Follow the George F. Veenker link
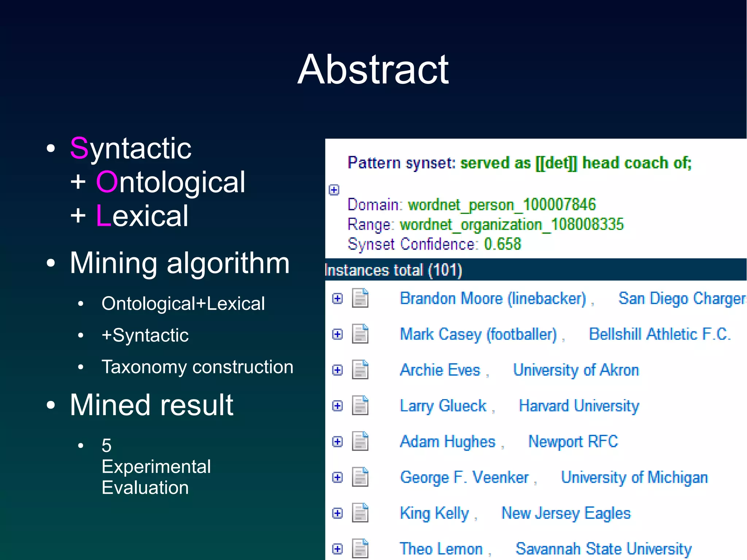This screenshot has height=560, width=747. [464, 477]
